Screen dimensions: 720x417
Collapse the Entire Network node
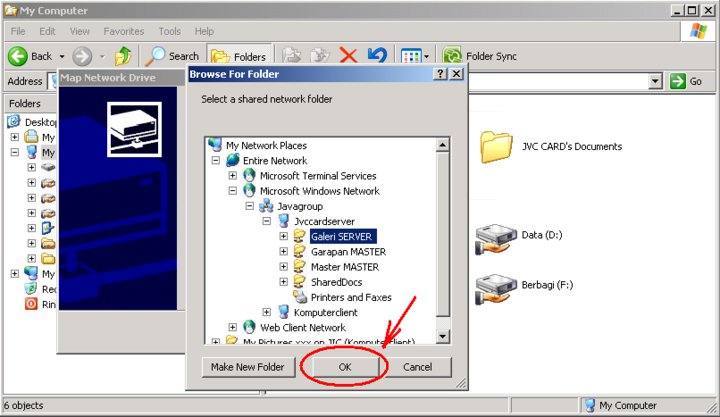pos(215,161)
